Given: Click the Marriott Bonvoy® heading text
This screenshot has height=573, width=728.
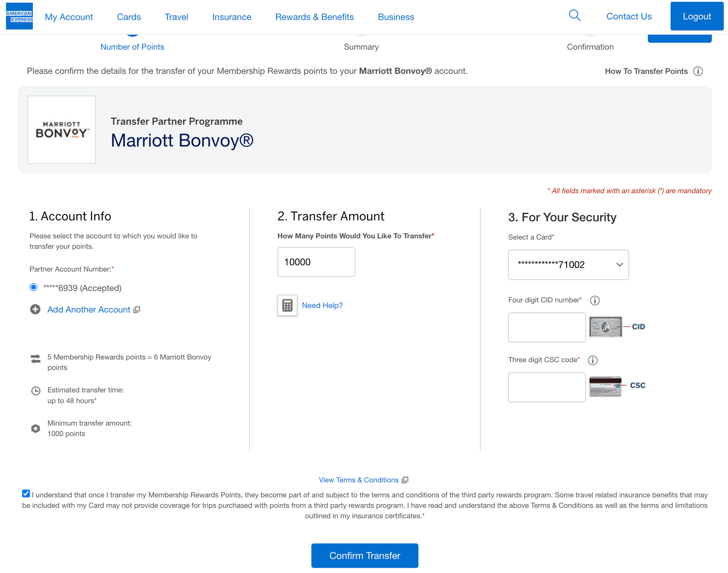Looking at the screenshot, I should tap(182, 140).
